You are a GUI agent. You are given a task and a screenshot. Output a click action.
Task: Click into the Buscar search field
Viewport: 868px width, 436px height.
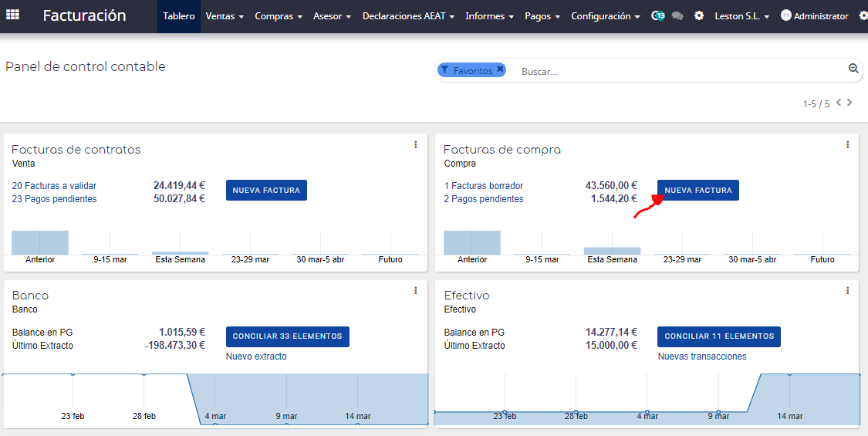coord(681,71)
